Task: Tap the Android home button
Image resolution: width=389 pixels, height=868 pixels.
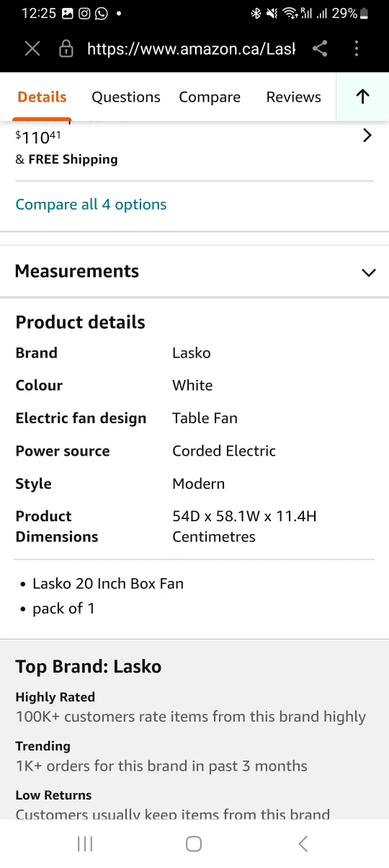Action: 194,843
